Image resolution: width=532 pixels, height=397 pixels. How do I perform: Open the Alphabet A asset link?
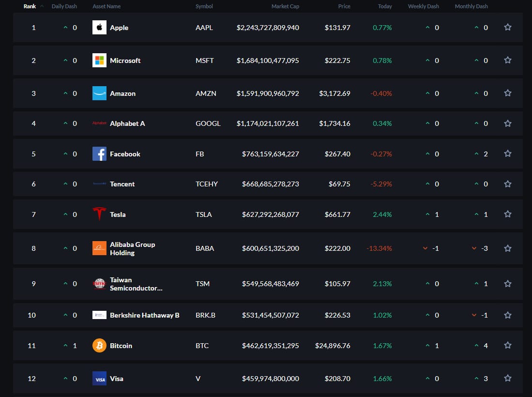(128, 123)
